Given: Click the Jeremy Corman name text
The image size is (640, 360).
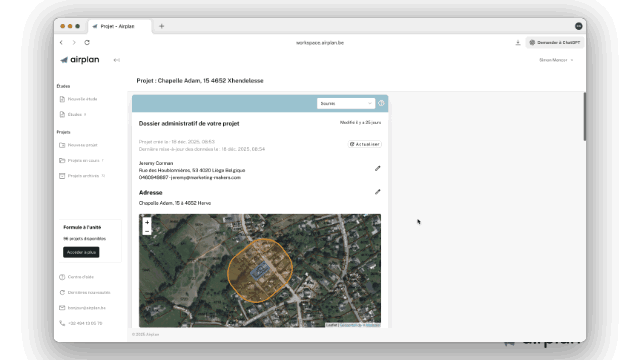Looking at the screenshot, I should point(156,163).
